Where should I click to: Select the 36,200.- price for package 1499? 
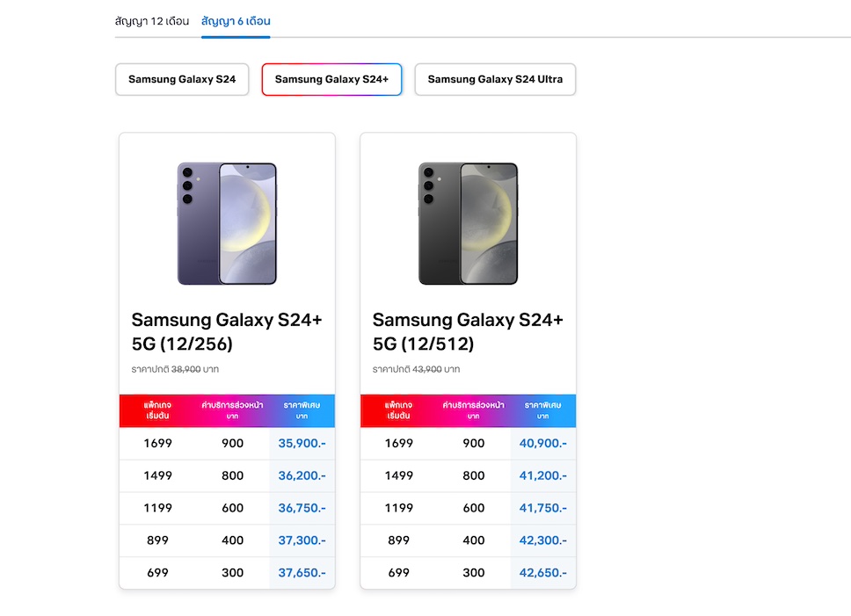302,476
